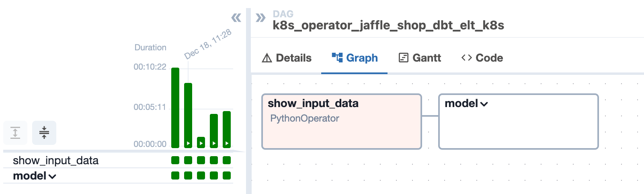Select the first DAG run duration bar
This screenshot has width=644, height=194.
coord(175,108)
